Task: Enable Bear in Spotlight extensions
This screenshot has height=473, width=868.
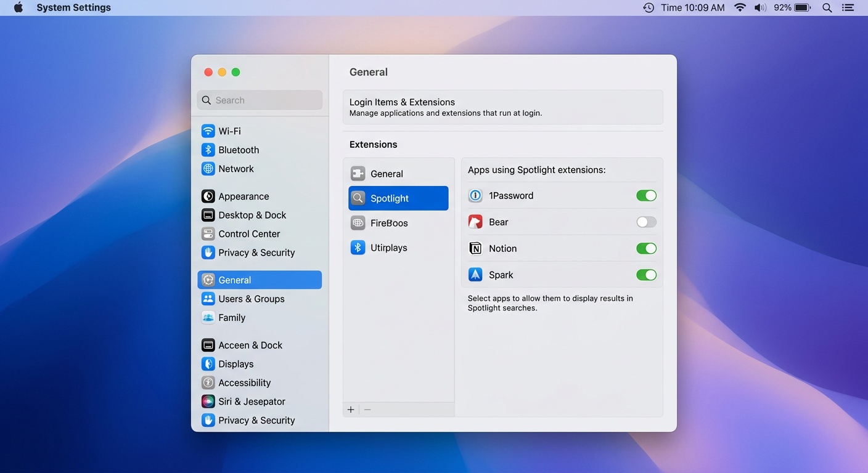Action: [646, 222]
